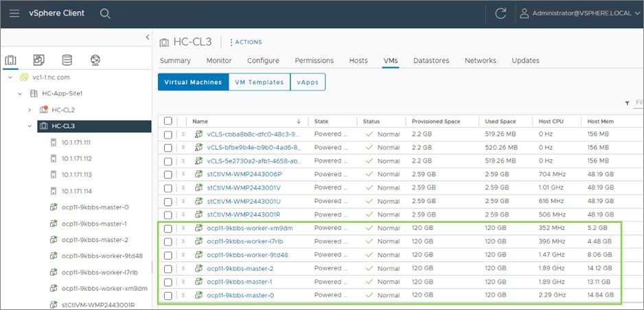Toggle the select-all checkbox in table header
Viewport: 644px width, 310px height.
click(x=168, y=121)
